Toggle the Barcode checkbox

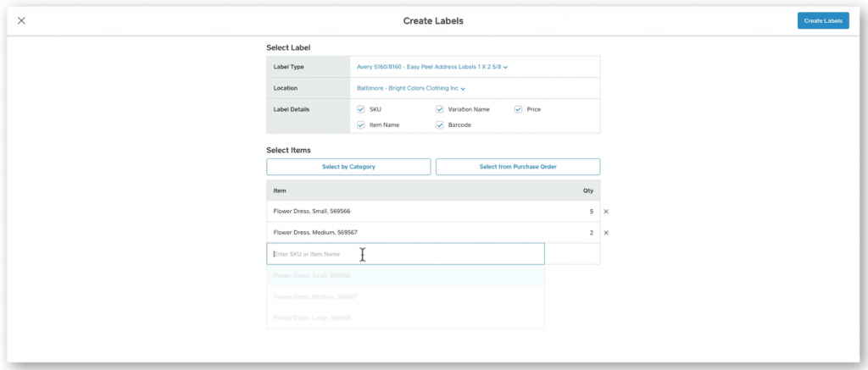440,125
